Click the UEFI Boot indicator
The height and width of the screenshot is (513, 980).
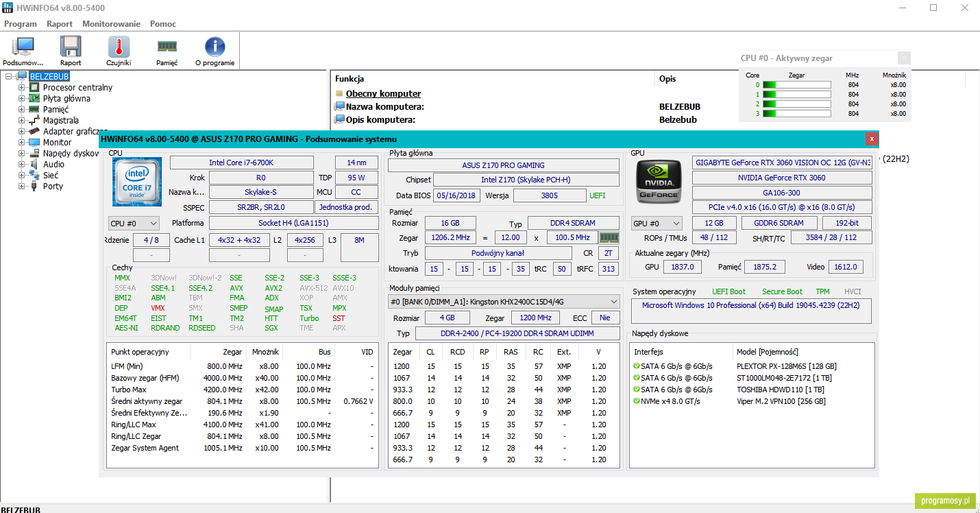pos(728,291)
